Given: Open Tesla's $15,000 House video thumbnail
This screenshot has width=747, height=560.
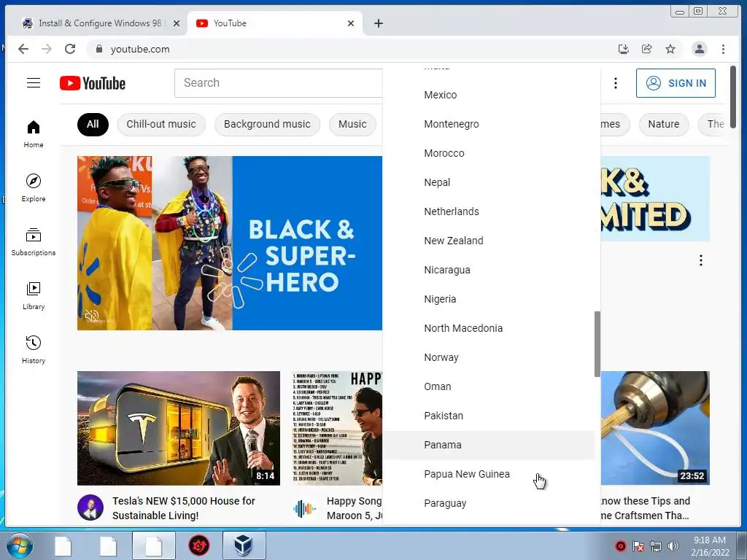Looking at the screenshot, I should click(179, 428).
